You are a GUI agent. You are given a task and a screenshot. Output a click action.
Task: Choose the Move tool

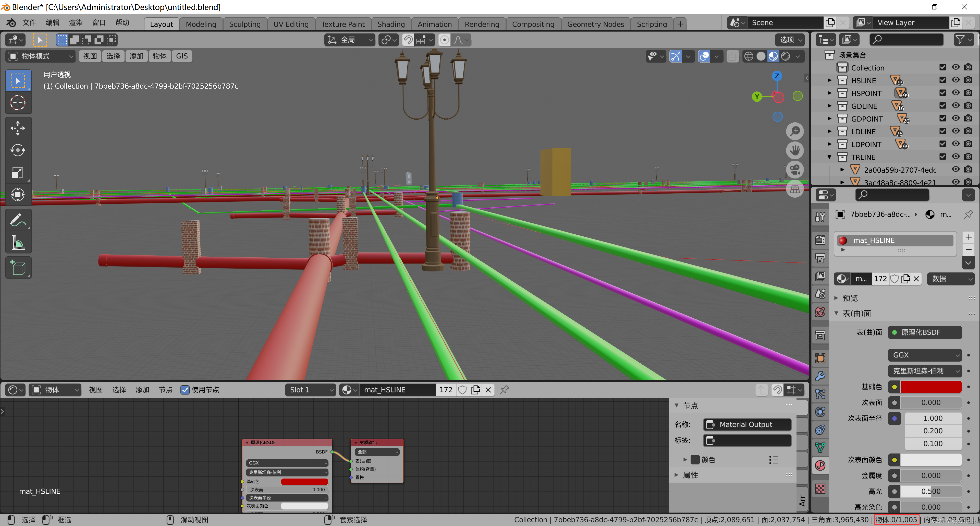tap(18, 128)
